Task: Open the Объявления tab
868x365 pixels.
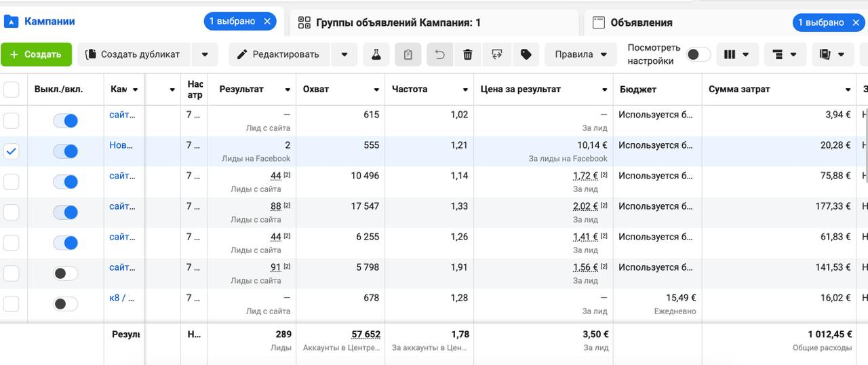Action: tap(641, 22)
